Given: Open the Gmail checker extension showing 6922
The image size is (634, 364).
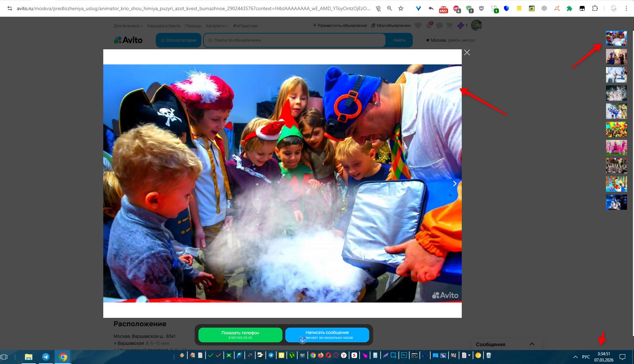Looking at the screenshot, I should [x=443, y=9].
